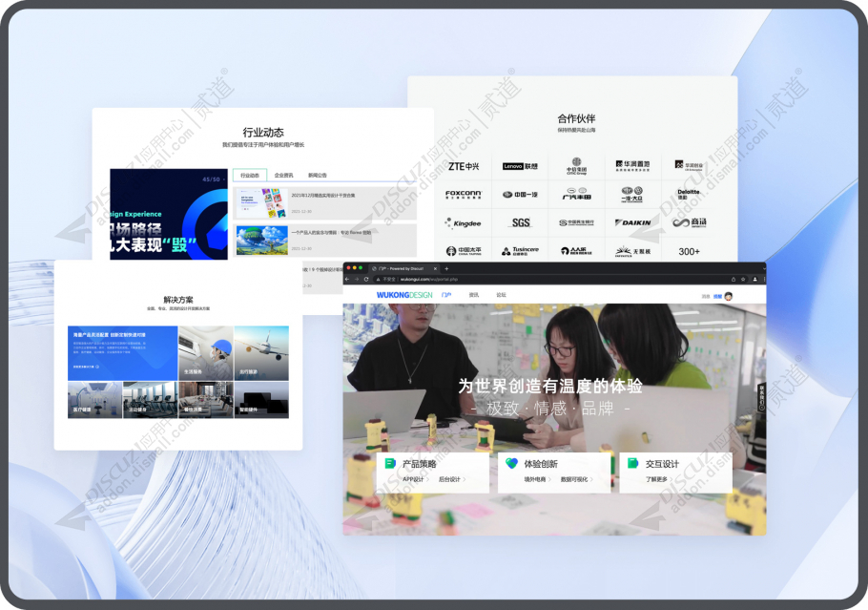Open the 数据可视化 link
868x610 pixels.
point(576,479)
